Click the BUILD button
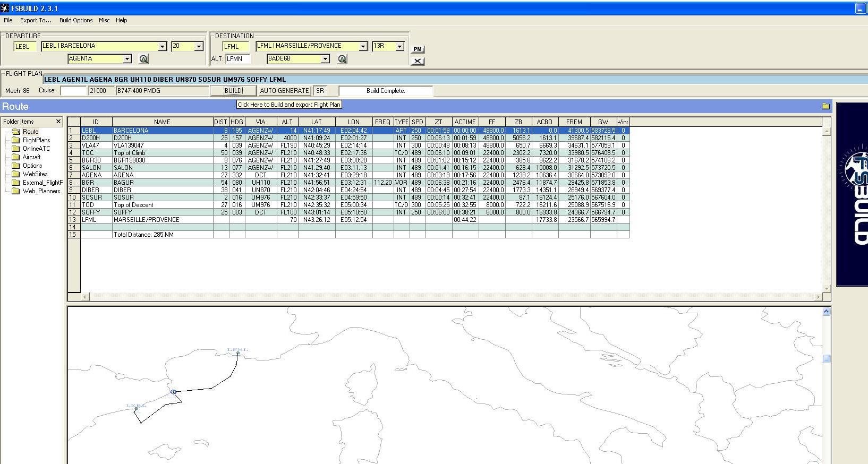 [233, 91]
